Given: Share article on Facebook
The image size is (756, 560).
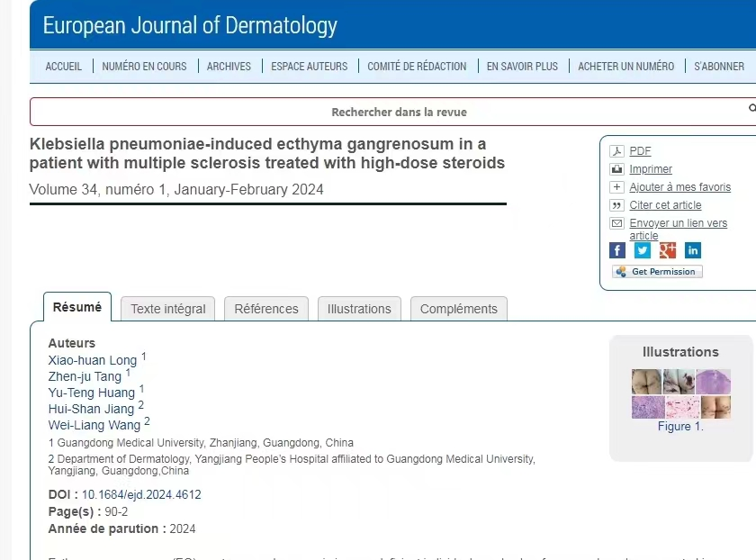Looking at the screenshot, I should [x=617, y=250].
